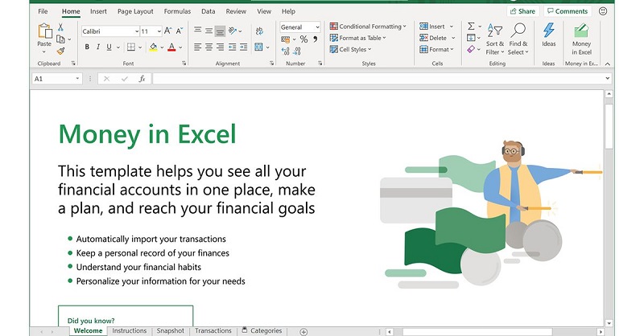Add a new sheet with plus icon

[x=303, y=331]
